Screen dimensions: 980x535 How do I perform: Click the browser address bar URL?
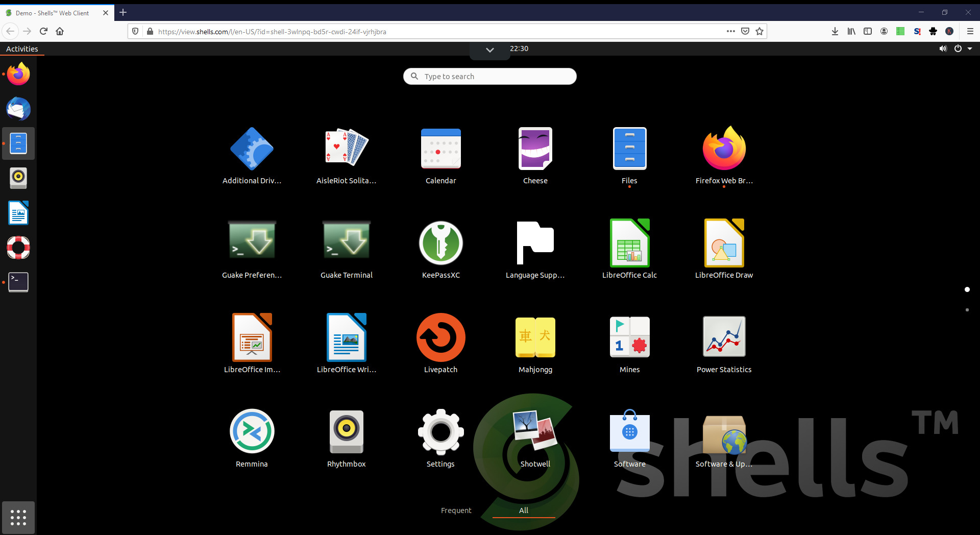[272, 32]
